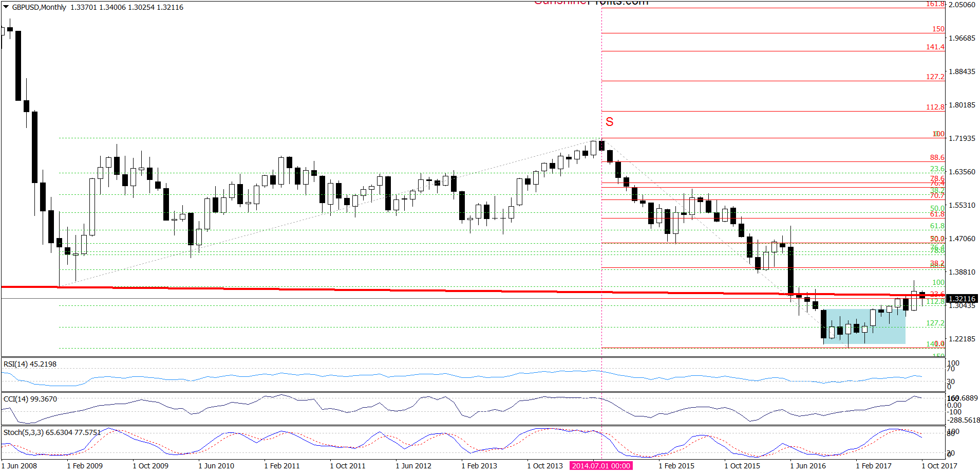
Task: Click the current price tag 1.32116
Action: 962,299
